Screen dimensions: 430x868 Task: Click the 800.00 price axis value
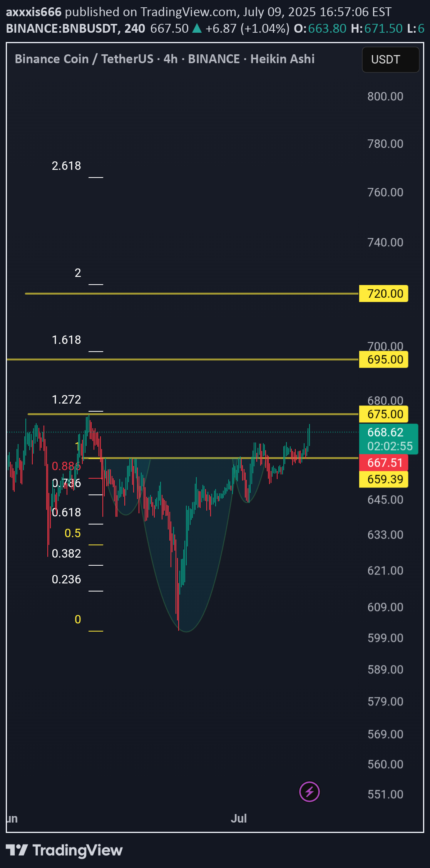(385, 96)
